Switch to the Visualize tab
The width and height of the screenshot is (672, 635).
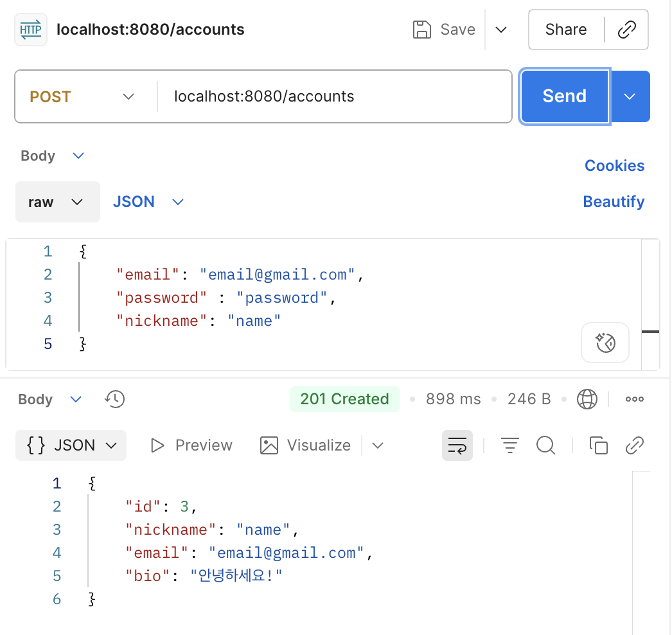tap(306, 445)
